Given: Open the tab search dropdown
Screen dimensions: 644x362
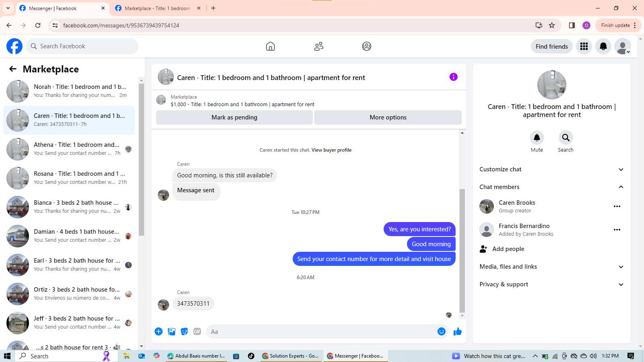Looking at the screenshot, I should pyautogui.click(x=8, y=8).
